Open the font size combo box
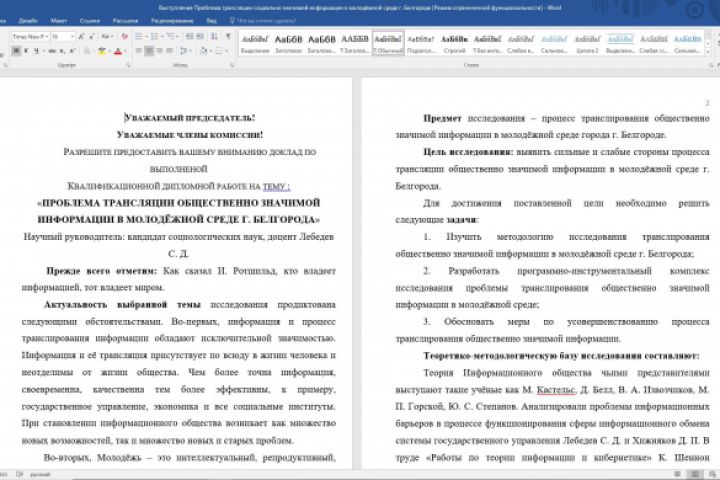The width and height of the screenshot is (720, 480). pos(62,37)
